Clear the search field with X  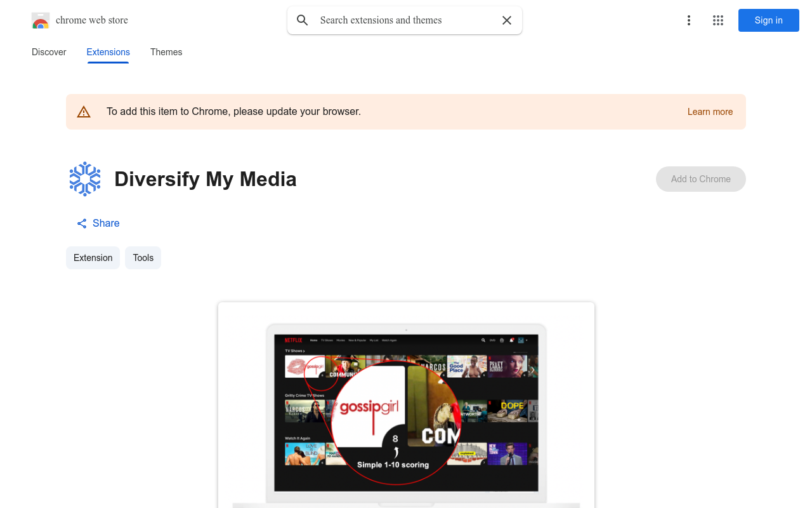[507, 20]
